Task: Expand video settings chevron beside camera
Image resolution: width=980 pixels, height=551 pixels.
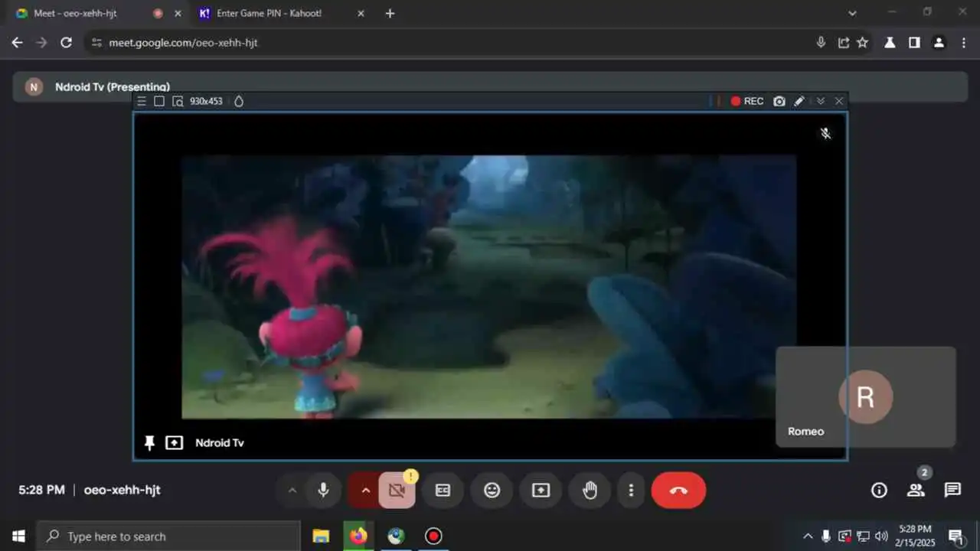Action: coord(365,491)
